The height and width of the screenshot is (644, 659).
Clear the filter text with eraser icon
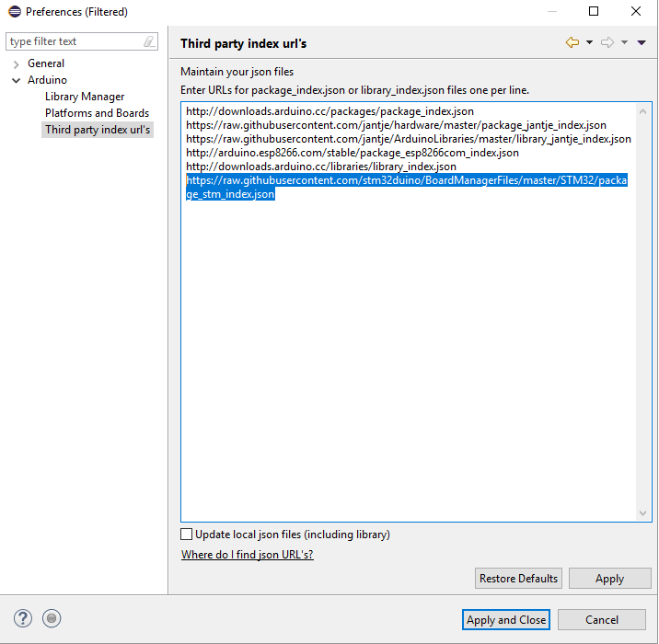149,41
